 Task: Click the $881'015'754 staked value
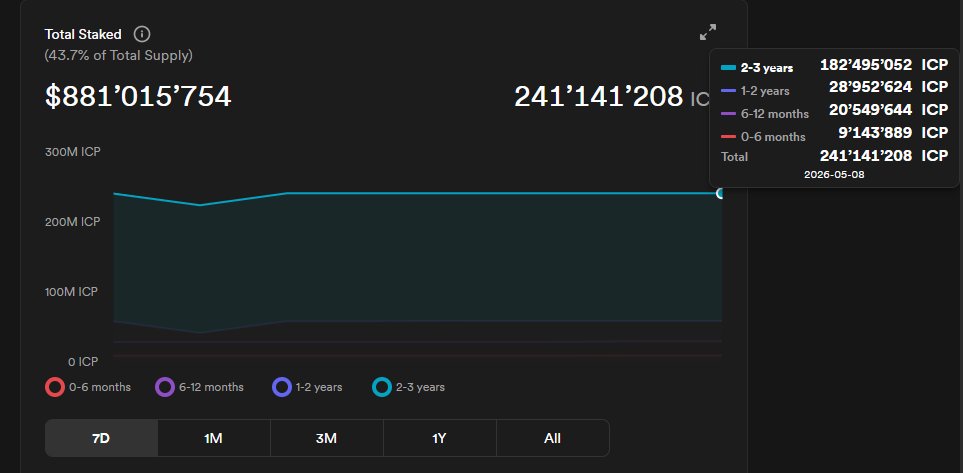(138, 96)
